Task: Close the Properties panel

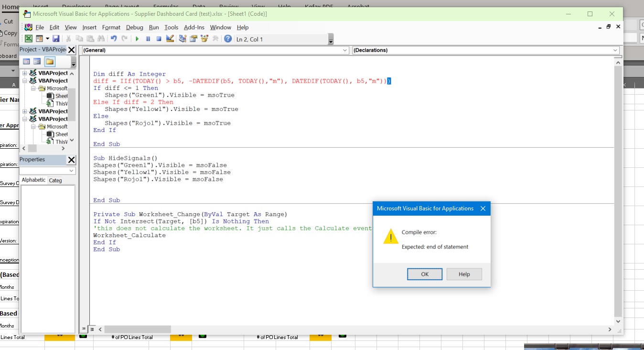Action: (71, 160)
